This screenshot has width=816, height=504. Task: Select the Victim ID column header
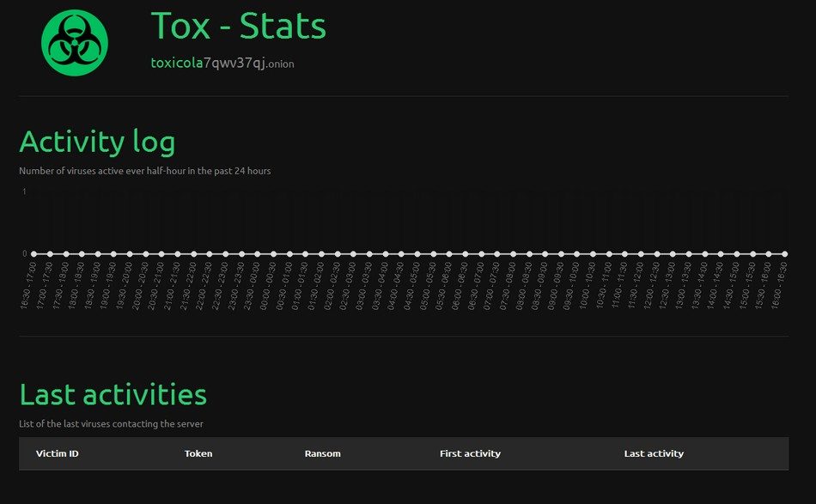(57, 453)
